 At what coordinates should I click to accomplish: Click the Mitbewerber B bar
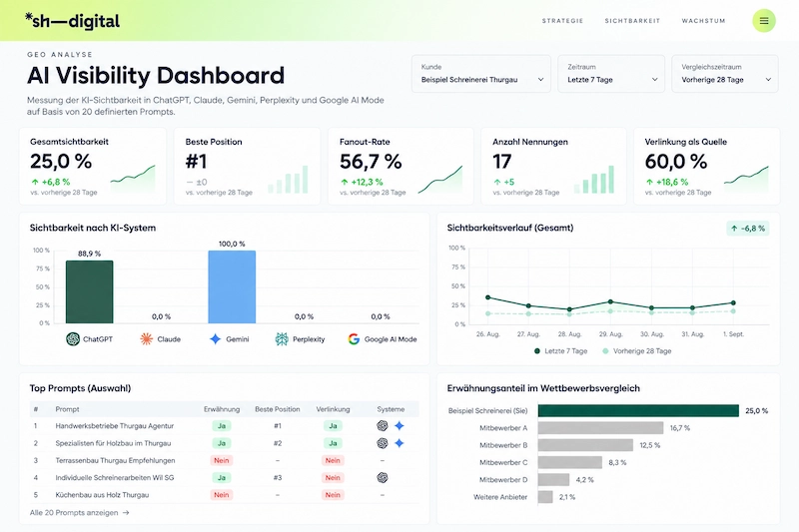click(x=585, y=445)
